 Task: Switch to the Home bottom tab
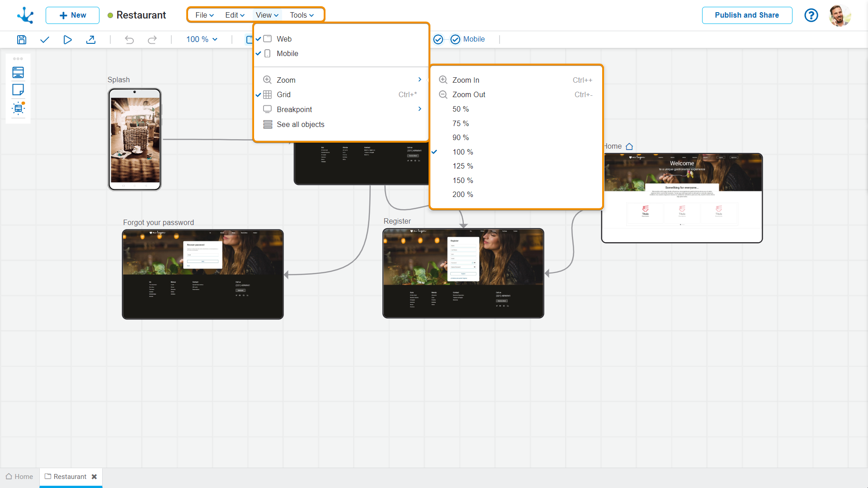click(x=19, y=476)
